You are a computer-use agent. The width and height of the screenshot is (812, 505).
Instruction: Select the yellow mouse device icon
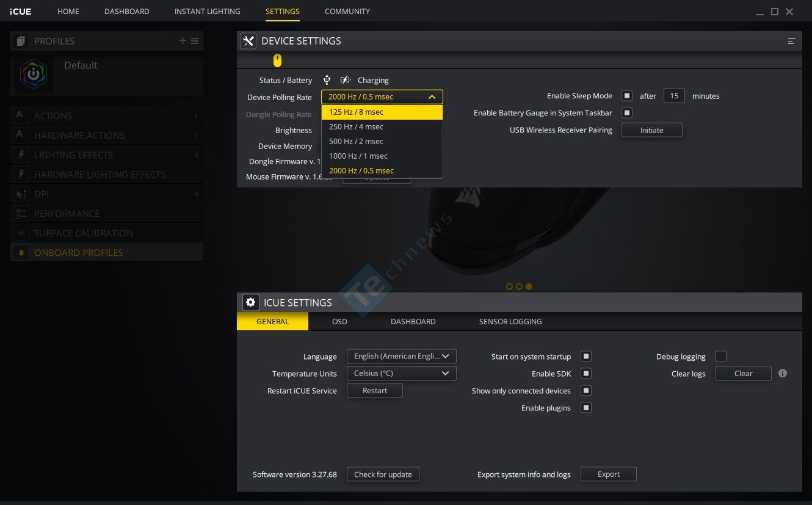tap(277, 60)
